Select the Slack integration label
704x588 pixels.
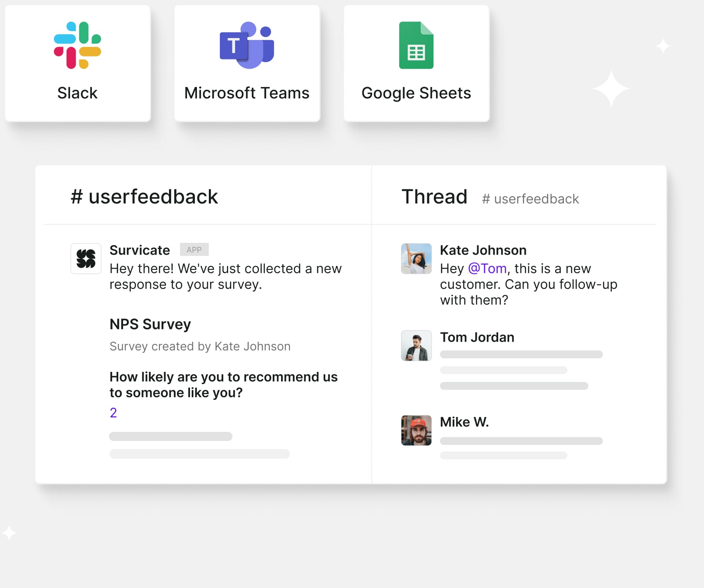point(77,93)
